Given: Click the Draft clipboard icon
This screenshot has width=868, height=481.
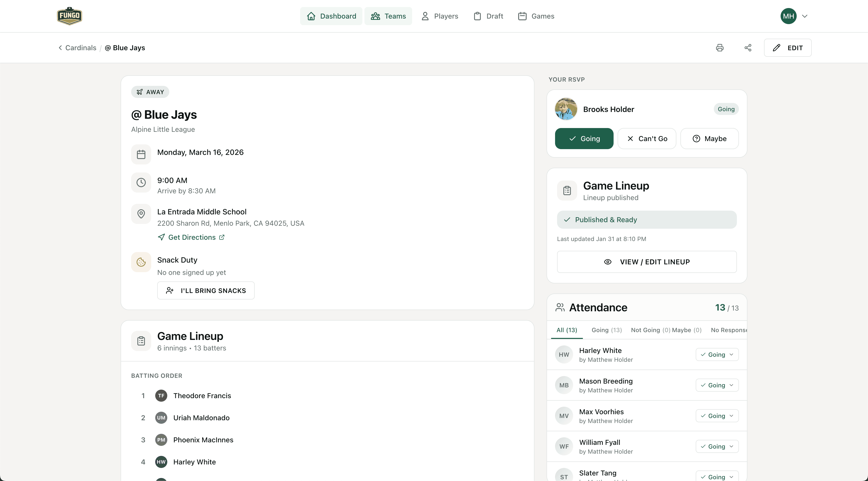Looking at the screenshot, I should [477, 16].
